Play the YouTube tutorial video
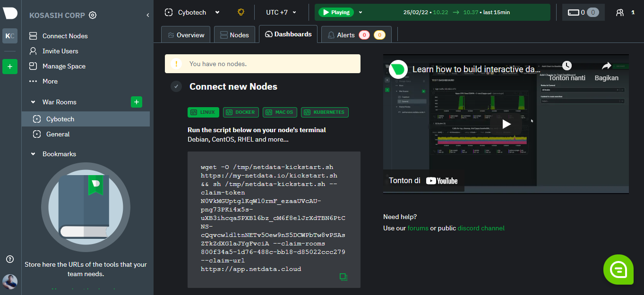Screen dimensions: 644x295 click(x=506, y=124)
